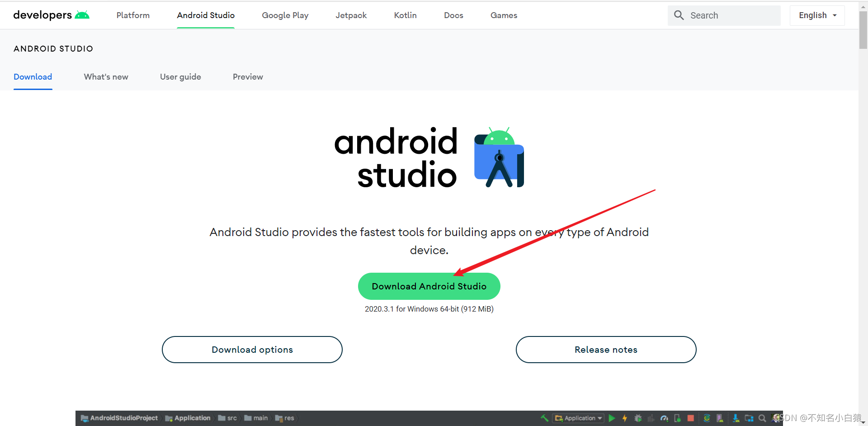Screen dimensions: 868x426
Task: Click the Attach Debugger phone icon
Action: 677,418
